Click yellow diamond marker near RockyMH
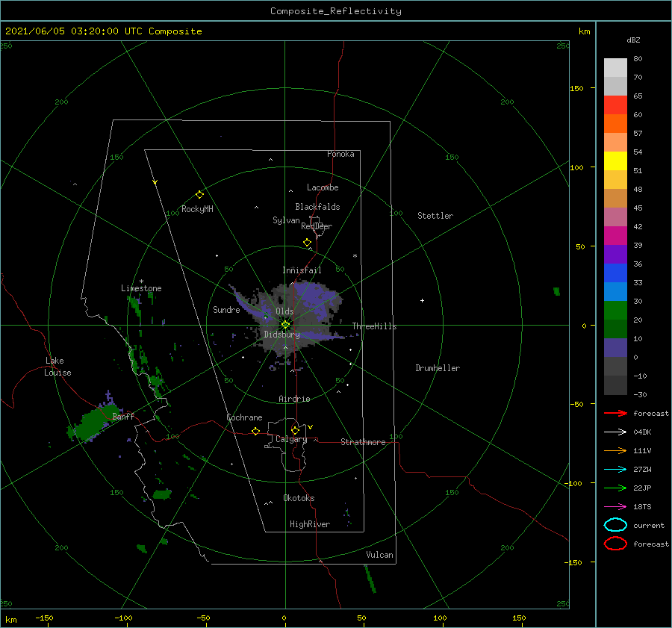The width and height of the screenshot is (672, 628). [x=199, y=195]
